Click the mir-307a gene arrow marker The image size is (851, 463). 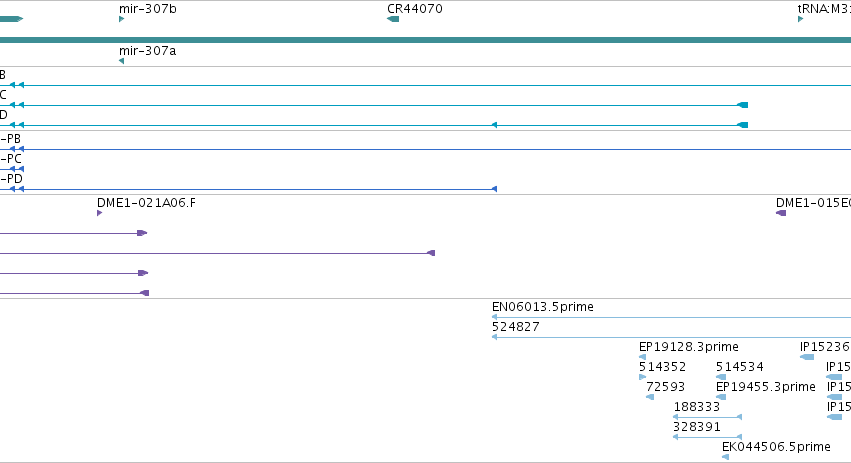click(122, 61)
